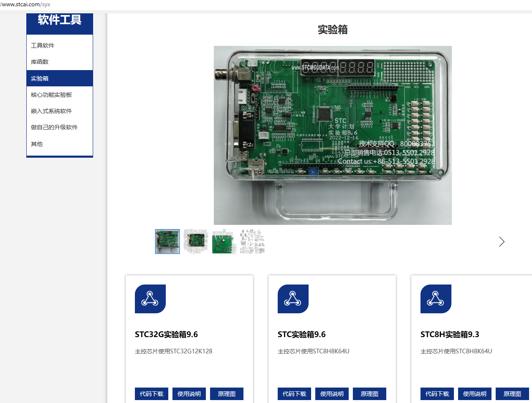This screenshot has height=403, width=532.
Task: Click the STC8H实验箱9.3 card icon
Action: [436, 299]
